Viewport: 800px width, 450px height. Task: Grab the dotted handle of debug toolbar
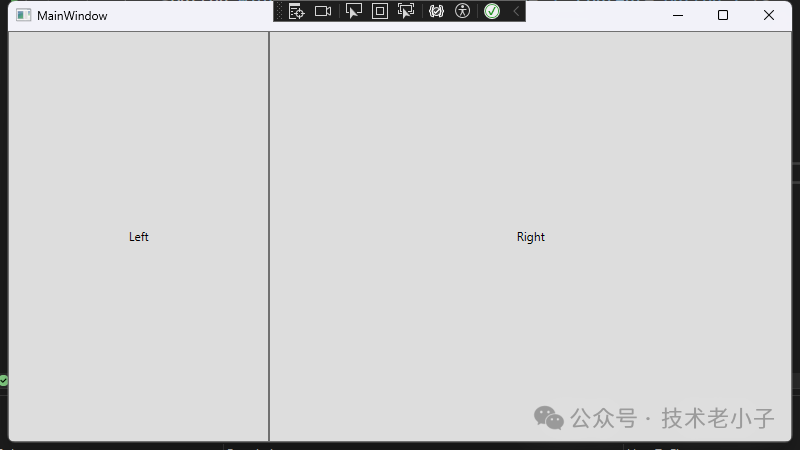click(279, 11)
